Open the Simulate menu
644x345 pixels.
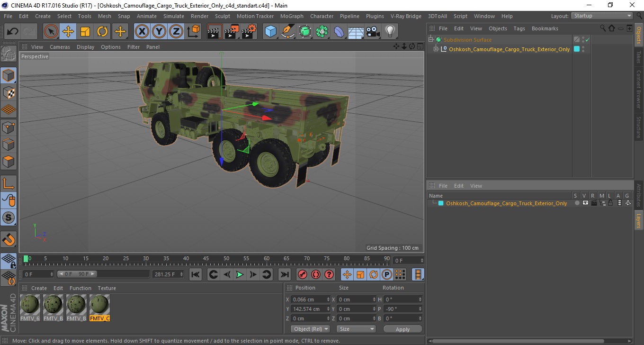click(x=174, y=16)
